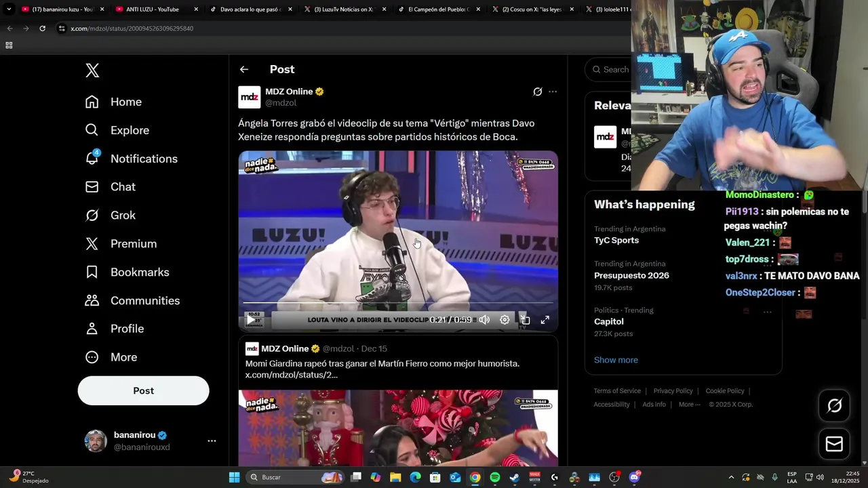Open the video settings gear

[505, 320]
